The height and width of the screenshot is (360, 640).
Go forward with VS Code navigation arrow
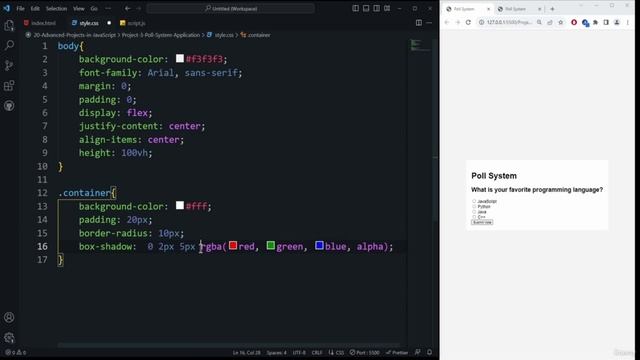(x=138, y=8)
